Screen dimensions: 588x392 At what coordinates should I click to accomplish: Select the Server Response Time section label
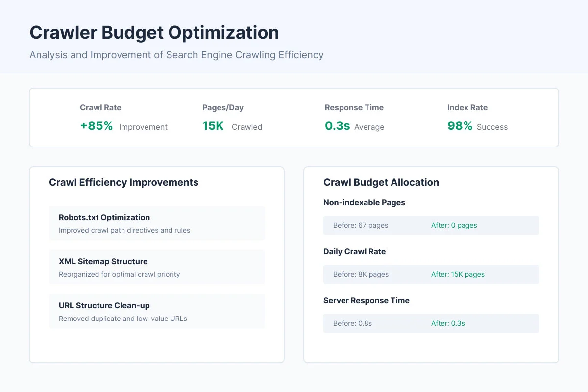(367, 300)
